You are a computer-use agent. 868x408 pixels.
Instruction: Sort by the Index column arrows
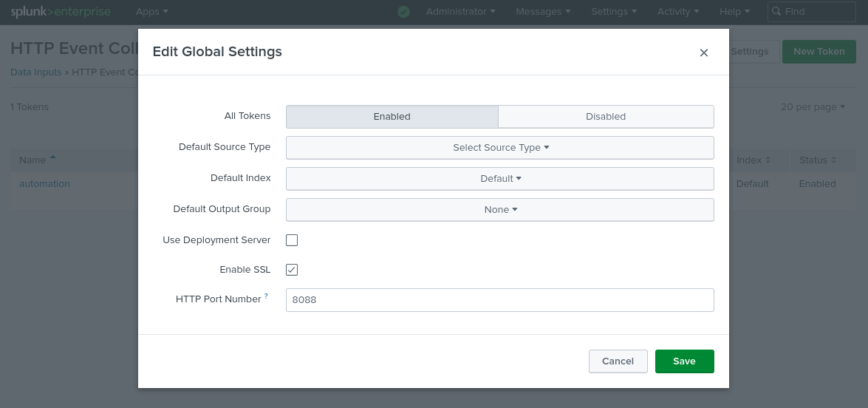[768, 160]
